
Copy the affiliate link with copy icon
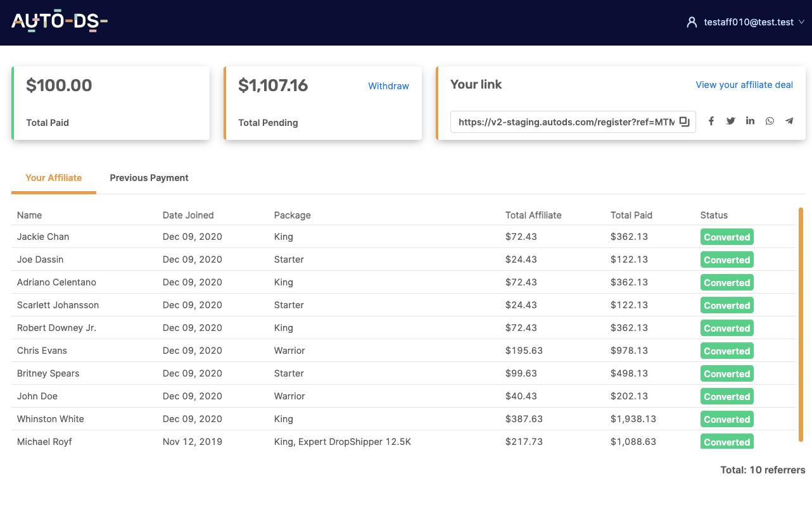[685, 122]
